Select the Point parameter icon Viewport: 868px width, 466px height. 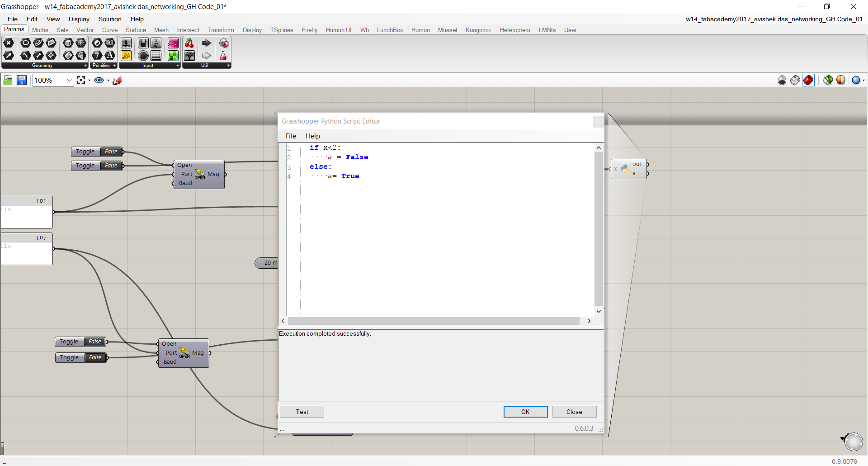point(9,43)
